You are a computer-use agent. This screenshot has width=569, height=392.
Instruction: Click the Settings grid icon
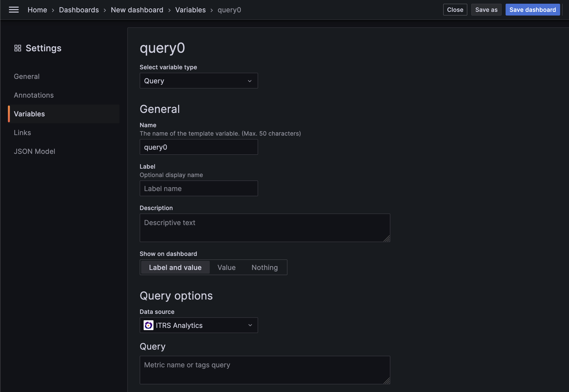(x=18, y=48)
